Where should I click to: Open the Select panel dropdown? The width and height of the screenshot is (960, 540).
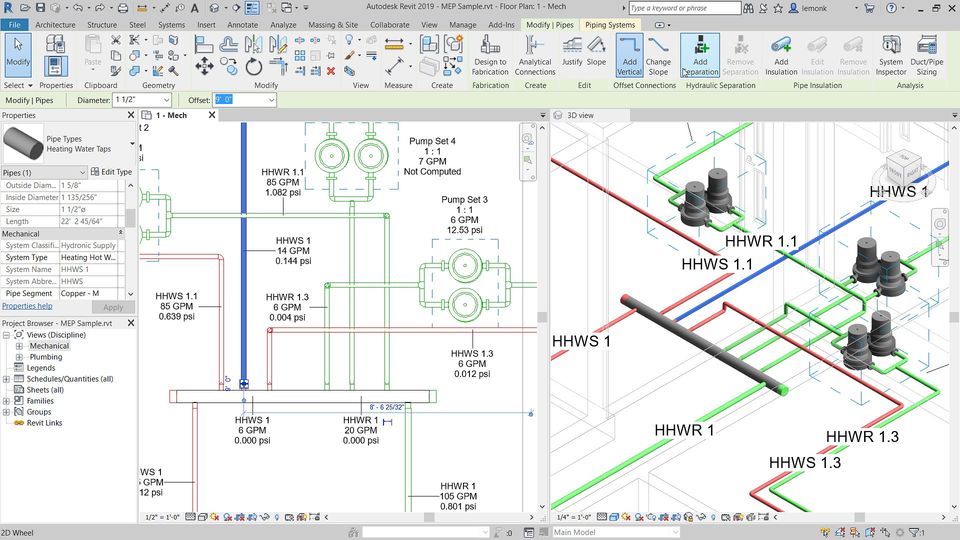[x=18, y=85]
